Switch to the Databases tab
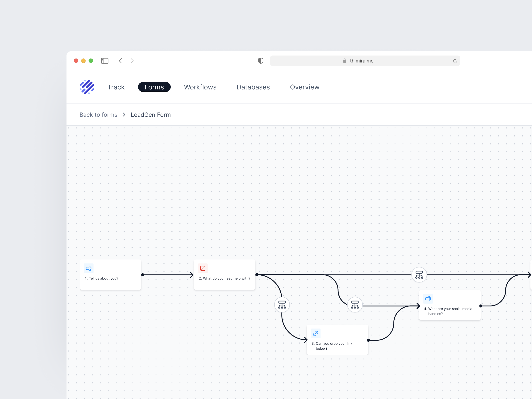The image size is (532, 399). [253, 87]
